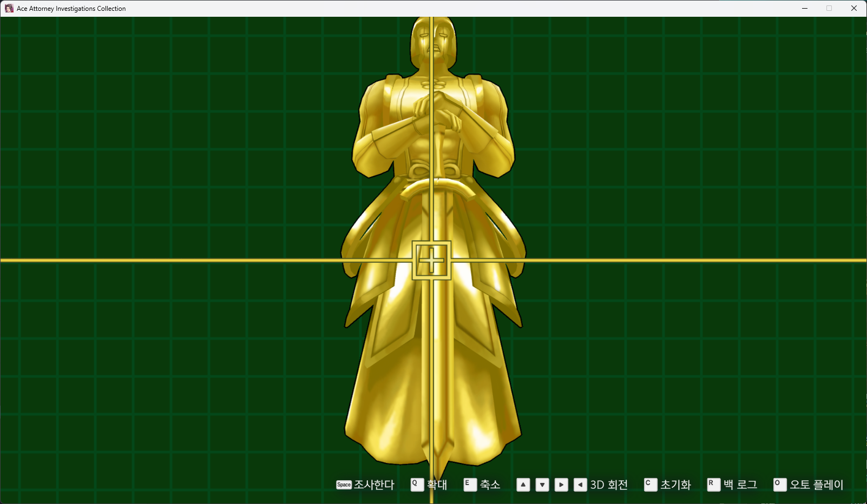Click the 조사한다 (examine) label

374,485
